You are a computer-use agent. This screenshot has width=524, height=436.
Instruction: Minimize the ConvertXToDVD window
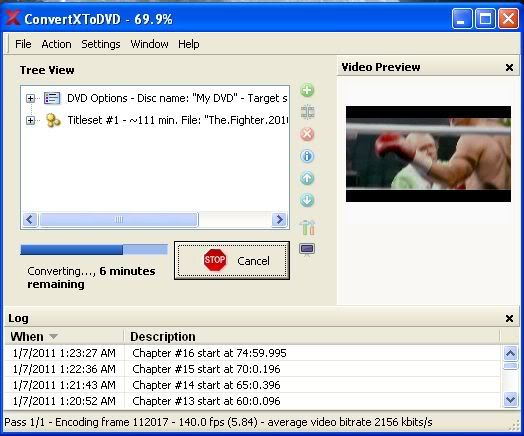coord(462,19)
